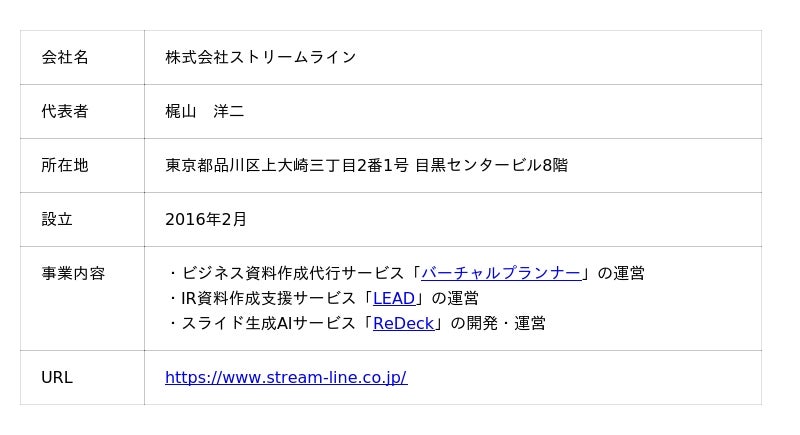Select the 事業内容 label cell
This screenshot has width=800, height=435.
point(73,273)
